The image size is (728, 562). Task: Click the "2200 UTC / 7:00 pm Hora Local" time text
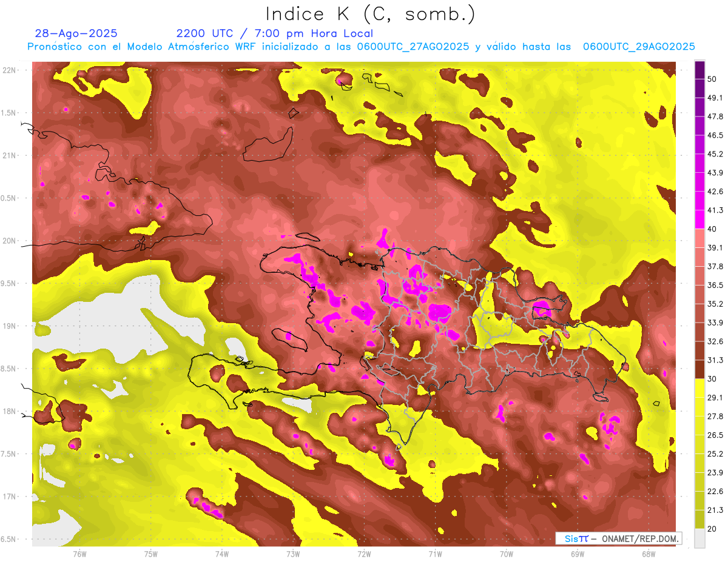[x=274, y=33]
